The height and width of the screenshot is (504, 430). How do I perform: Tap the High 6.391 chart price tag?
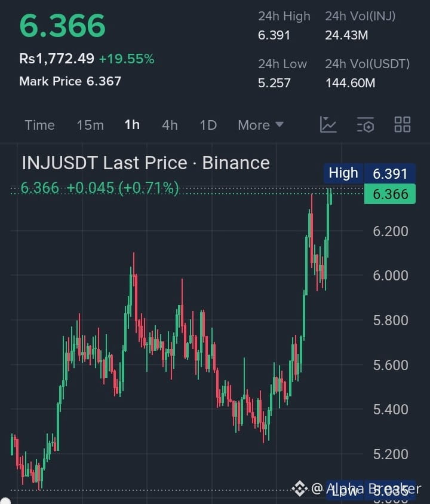tap(370, 173)
